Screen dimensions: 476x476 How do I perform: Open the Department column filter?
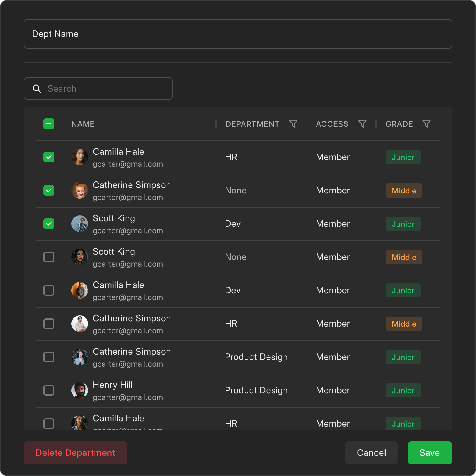pos(293,124)
